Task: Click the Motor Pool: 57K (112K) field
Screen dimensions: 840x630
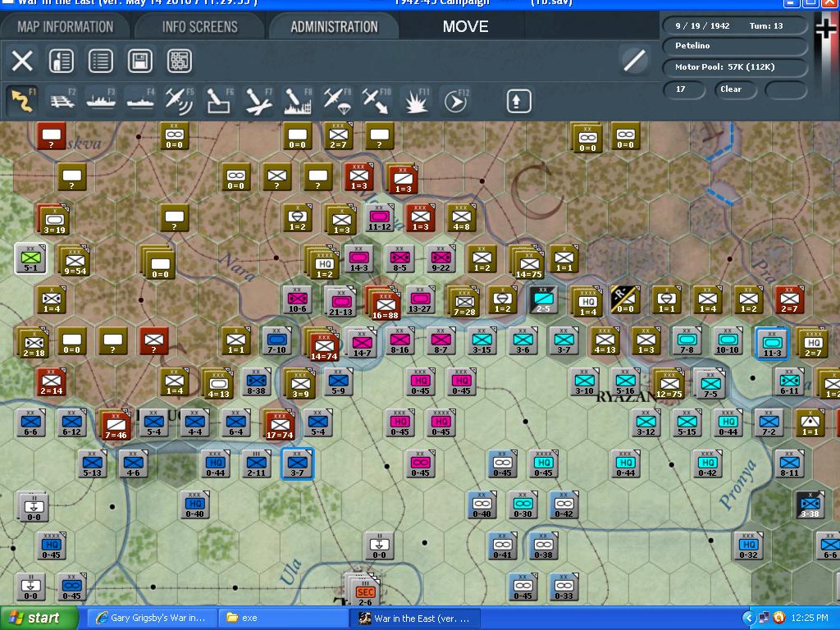Action: pyautogui.click(x=735, y=67)
